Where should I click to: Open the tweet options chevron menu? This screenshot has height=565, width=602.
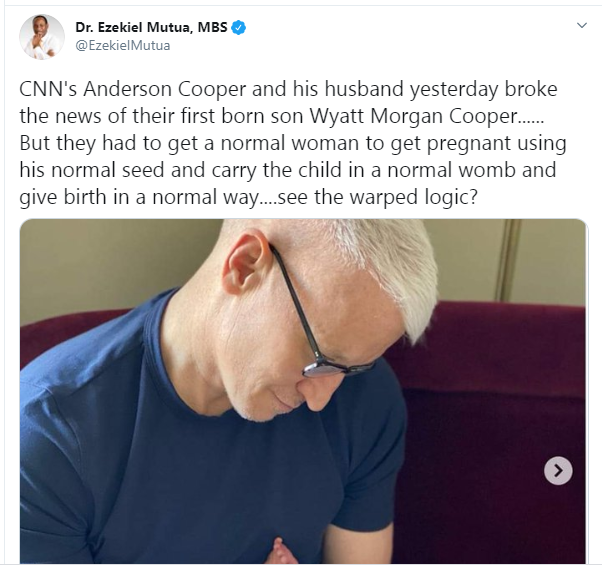pyautogui.click(x=582, y=26)
